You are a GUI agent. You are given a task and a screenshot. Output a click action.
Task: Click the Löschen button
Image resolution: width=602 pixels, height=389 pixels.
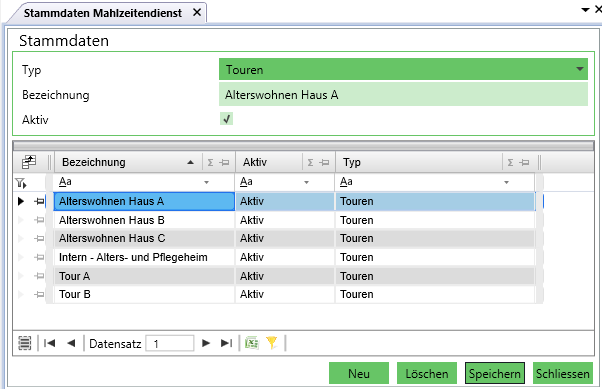(427, 373)
